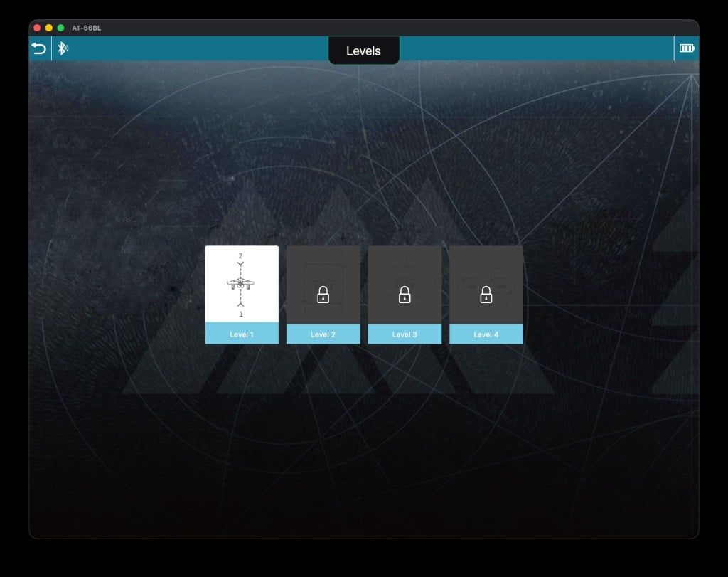This screenshot has height=577, width=728.
Task: Minimize the AT-66BL window
Action: [x=49, y=28]
